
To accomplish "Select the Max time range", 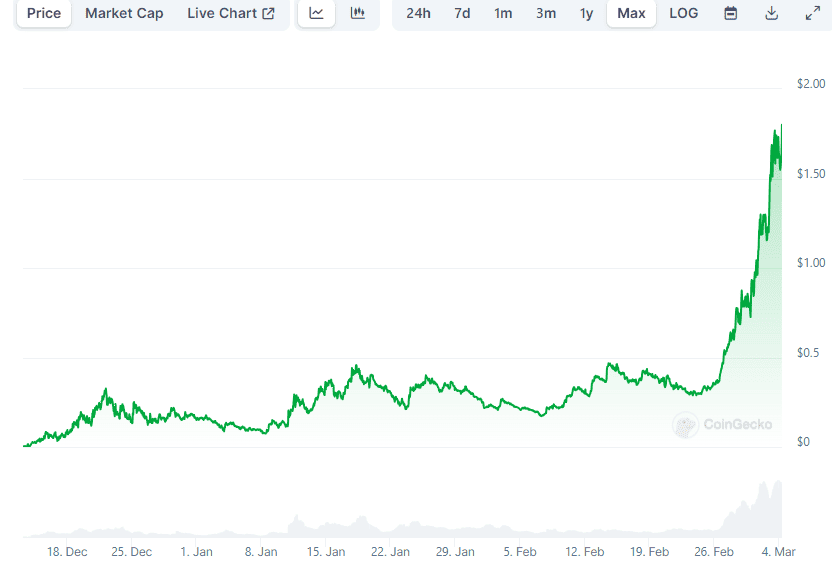I will 631,13.
